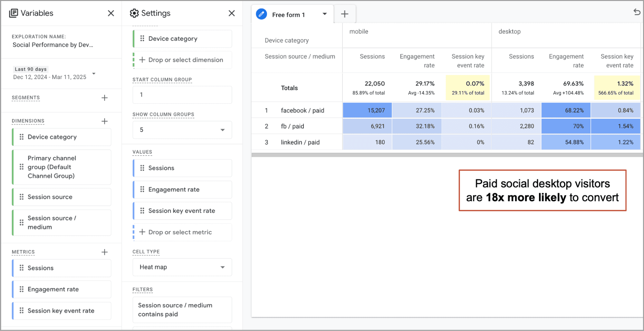This screenshot has height=331, width=644.
Task: Click the mobile column group header
Action: pyautogui.click(x=359, y=32)
